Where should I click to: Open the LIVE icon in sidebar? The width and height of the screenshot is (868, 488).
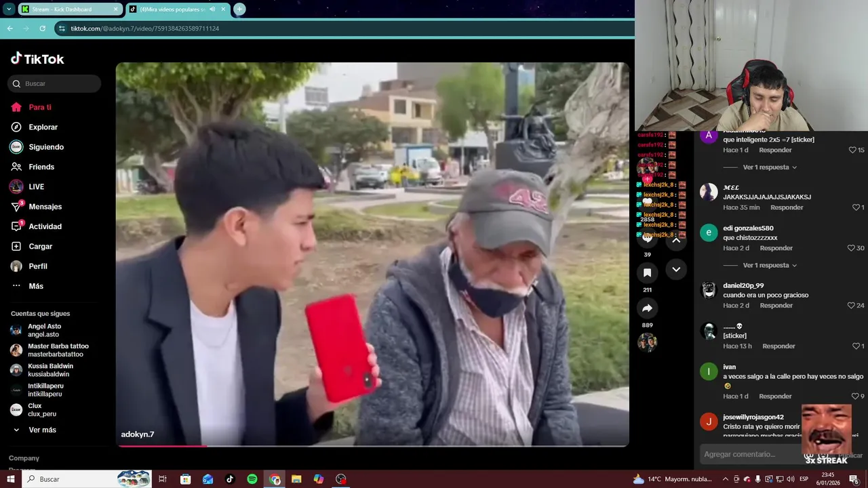[x=16, y=186]
